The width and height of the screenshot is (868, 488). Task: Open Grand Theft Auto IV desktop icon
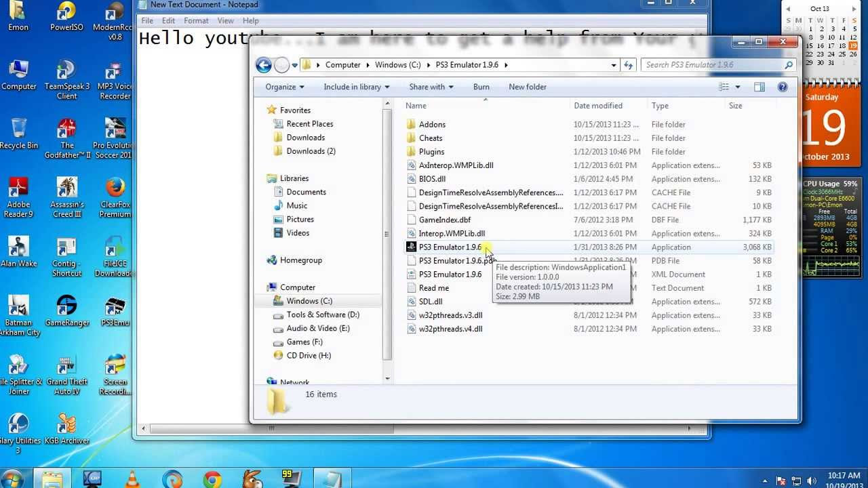point(66,375)
